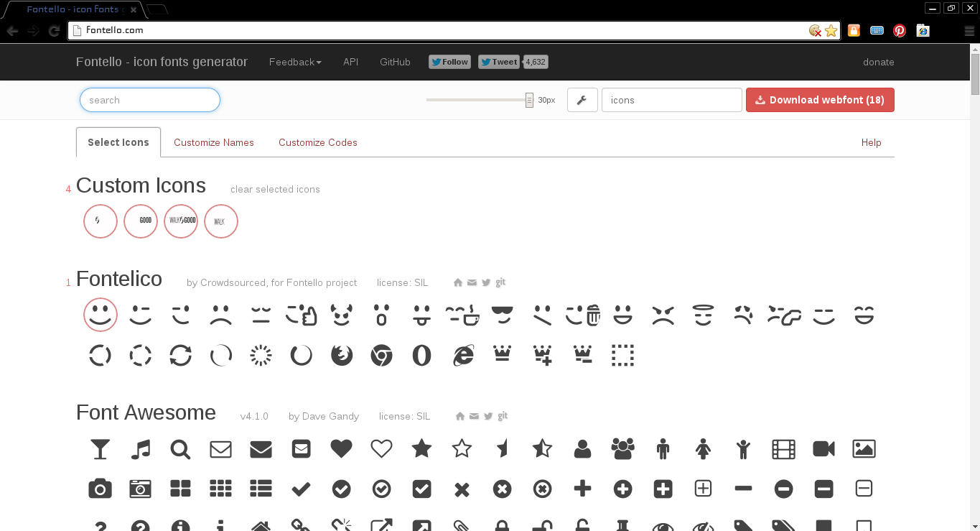Select the heart icon in Font Awesome
Viewport: 980px width, 531px height.
[x=341, y=448]
